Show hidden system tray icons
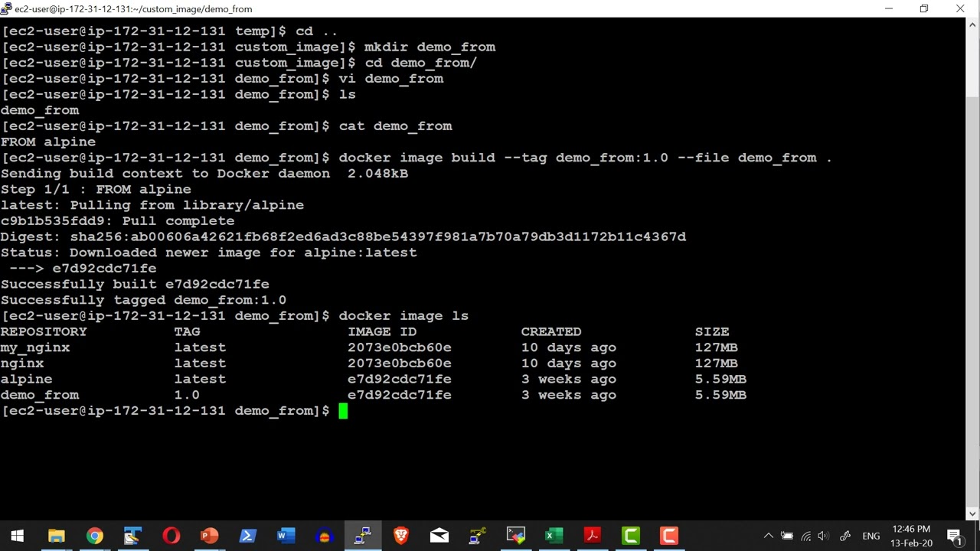Screen dimensions: 980x551 click(768, 536)
